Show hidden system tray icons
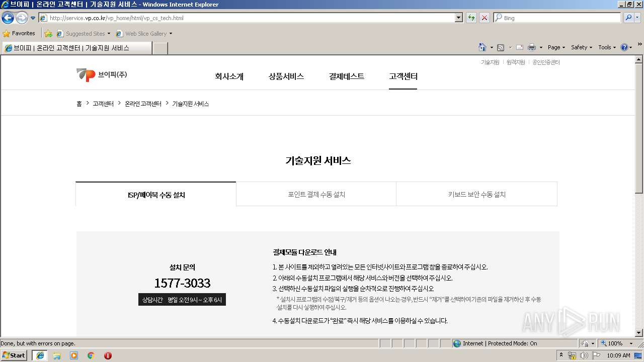Image resolution: width=644 pixels, height=362 pixels. coord(561,355)
